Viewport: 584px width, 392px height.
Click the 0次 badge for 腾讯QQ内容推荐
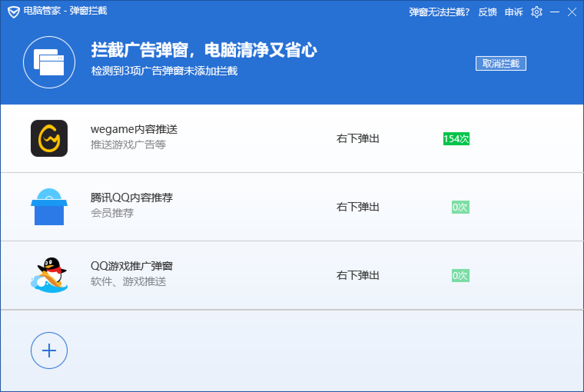coord(460,207)
